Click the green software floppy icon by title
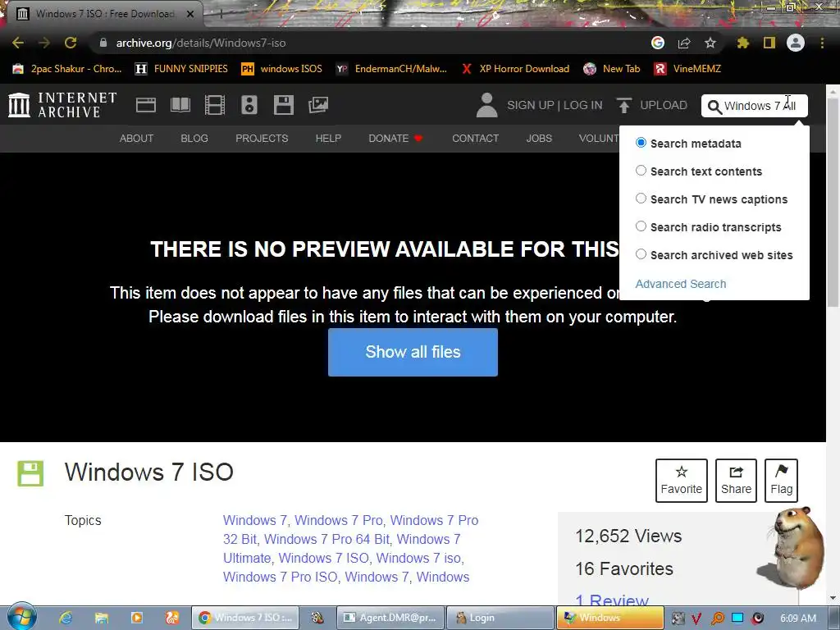The image size is (840, 630). (x=30, y=473)
